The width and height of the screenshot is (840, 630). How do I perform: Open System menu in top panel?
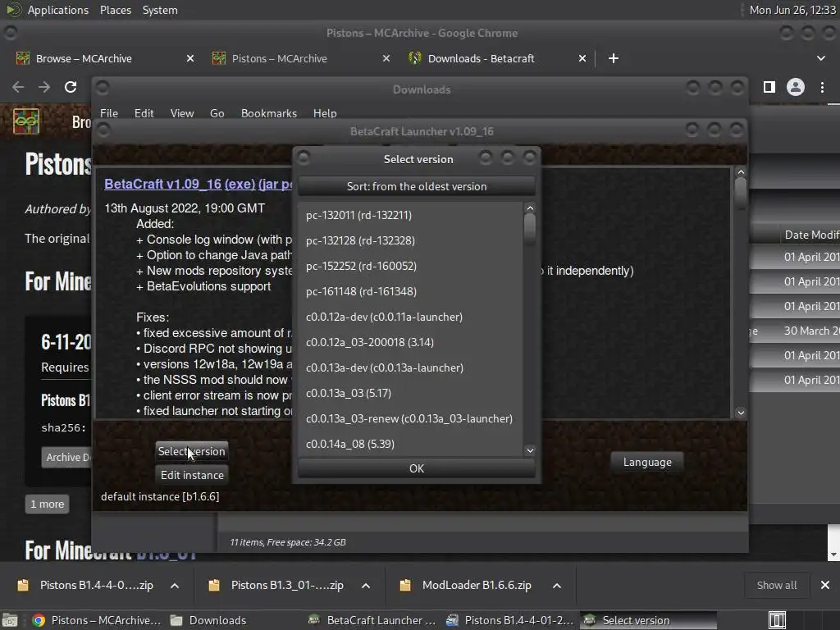[160, 10]
